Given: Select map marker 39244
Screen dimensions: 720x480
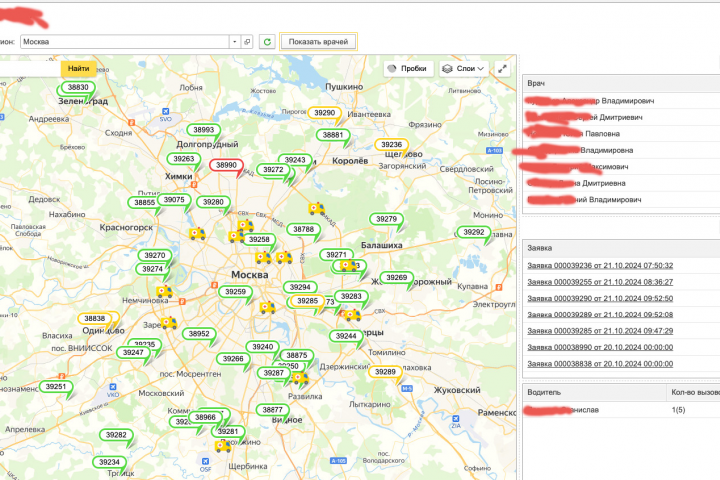Looking at the screenshot, I should pos(346,336).
